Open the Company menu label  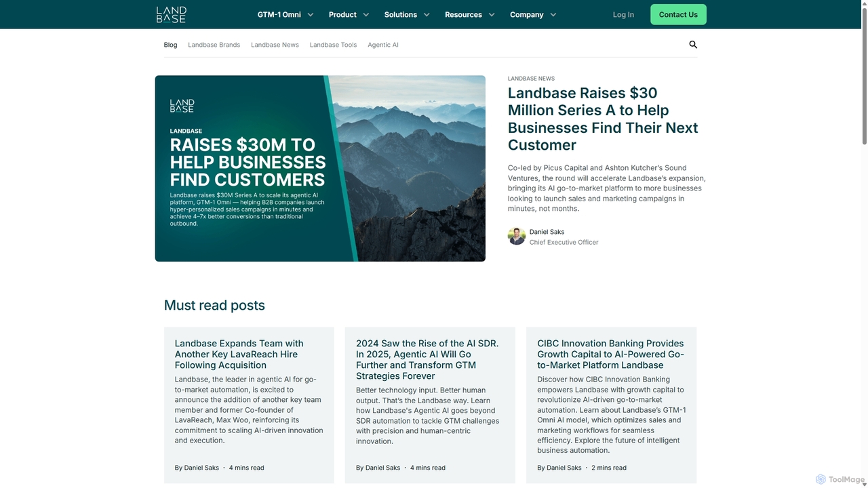point(527,14)
